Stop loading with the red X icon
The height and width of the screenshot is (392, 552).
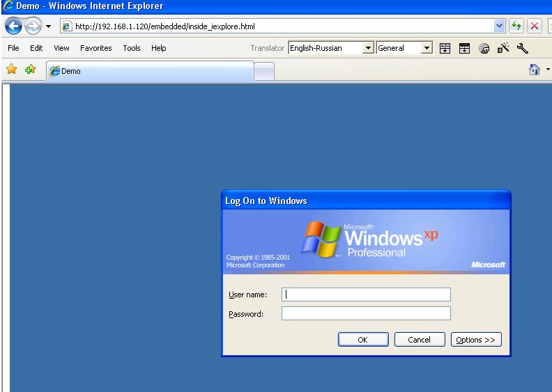(x=535, y=26)
